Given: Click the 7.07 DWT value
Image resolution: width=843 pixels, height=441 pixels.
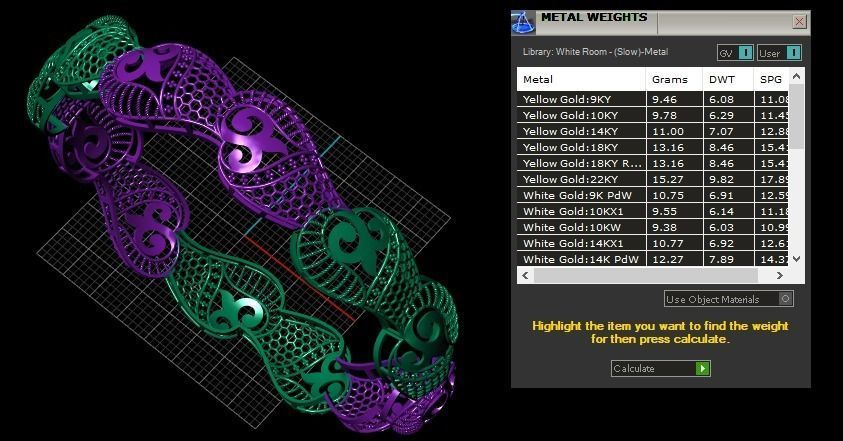Looking at the screenshot, I should [721, 131].
